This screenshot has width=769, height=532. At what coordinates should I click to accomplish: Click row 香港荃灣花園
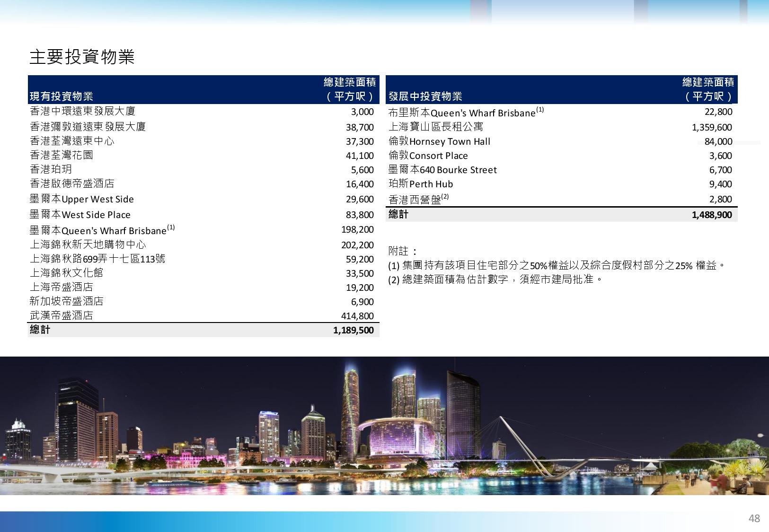203,155
